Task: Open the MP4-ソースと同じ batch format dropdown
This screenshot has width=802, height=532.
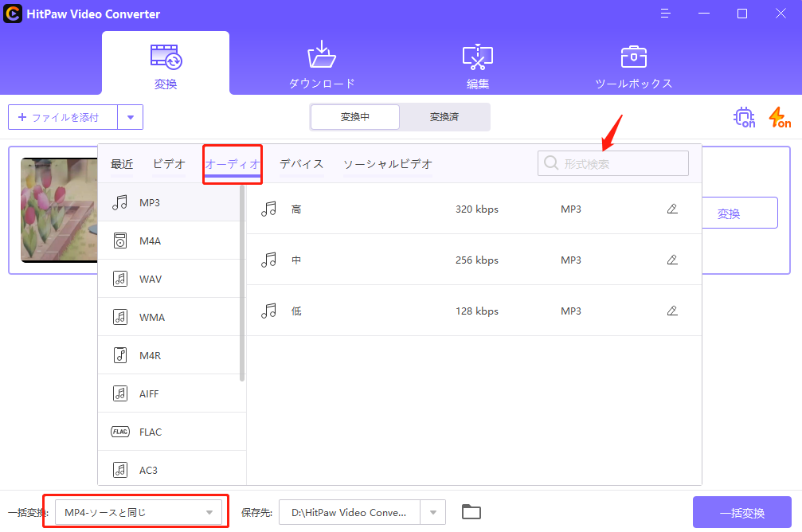Action: 139,512
